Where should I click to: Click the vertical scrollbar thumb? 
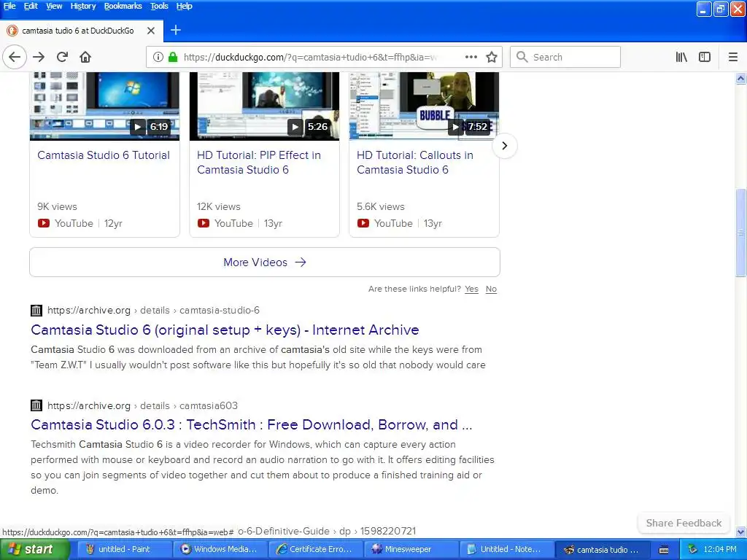coord(740,233)
